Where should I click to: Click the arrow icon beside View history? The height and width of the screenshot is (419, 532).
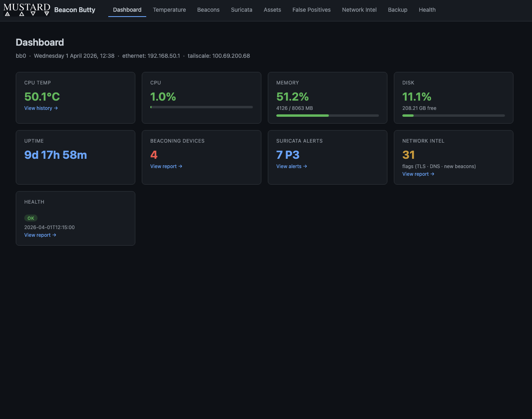[56, 108]
